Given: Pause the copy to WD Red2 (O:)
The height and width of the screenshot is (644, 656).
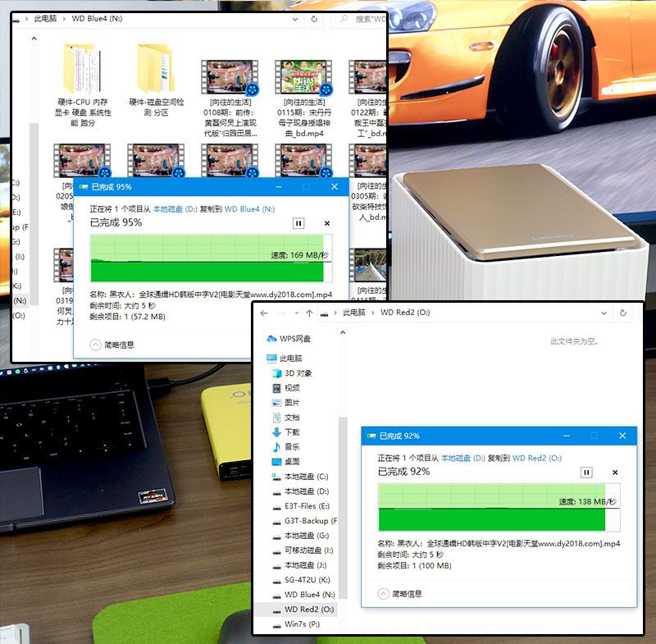Looking at the screenshot, I should [x=586, y=473].
